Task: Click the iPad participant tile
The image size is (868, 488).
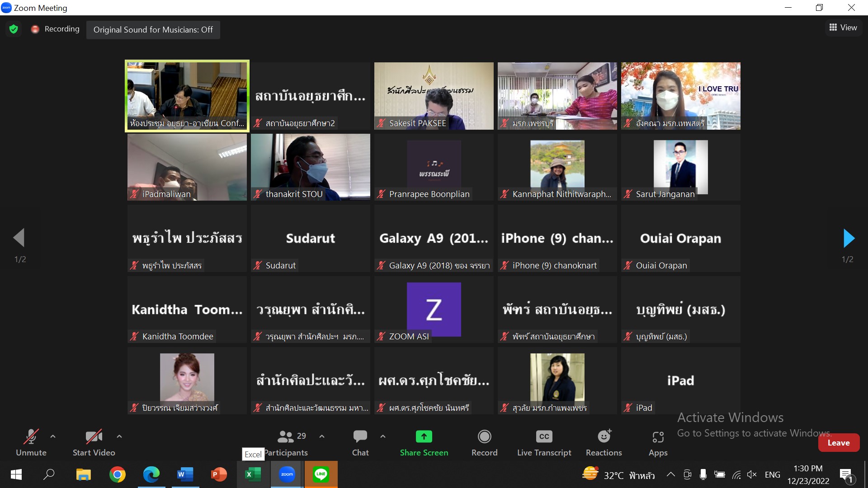Action: click(681, 380)
